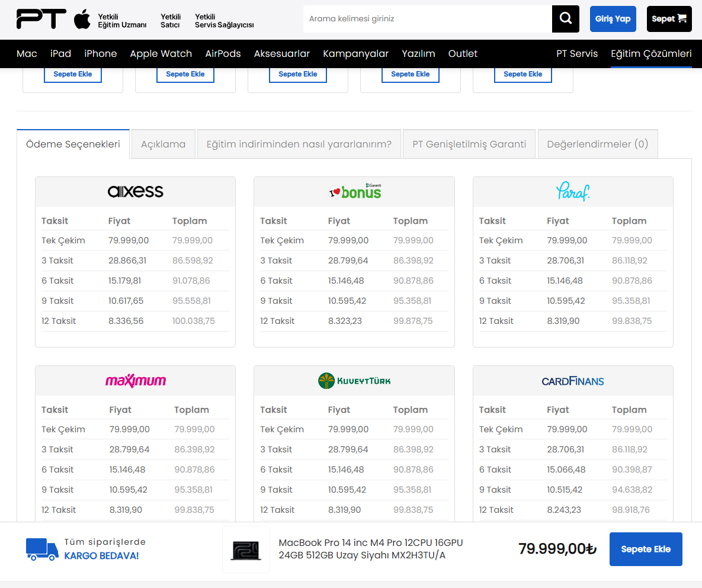
Task: Click the KuveytTürk logo
Action: point(354,381)
